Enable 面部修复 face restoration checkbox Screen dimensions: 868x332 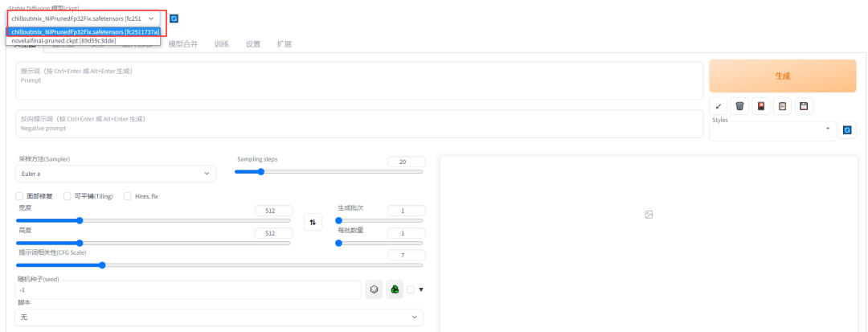pyautogui.click(x=19, y=196)
